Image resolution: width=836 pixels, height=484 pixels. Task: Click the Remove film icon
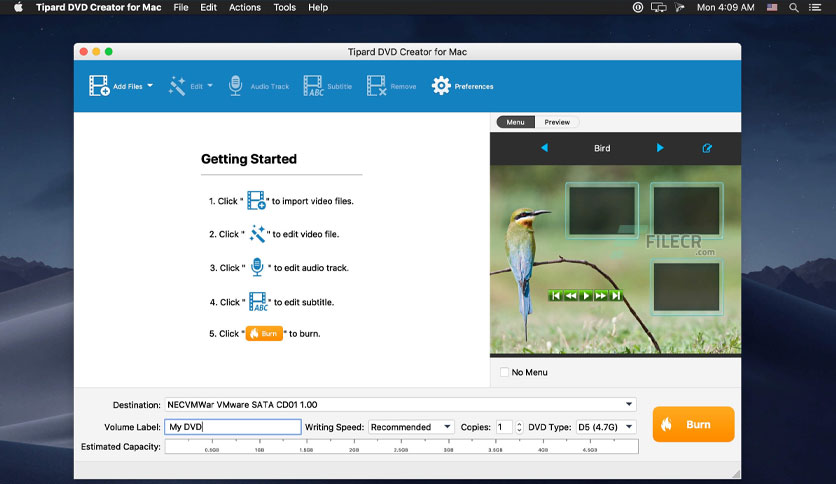coord(376,86)
